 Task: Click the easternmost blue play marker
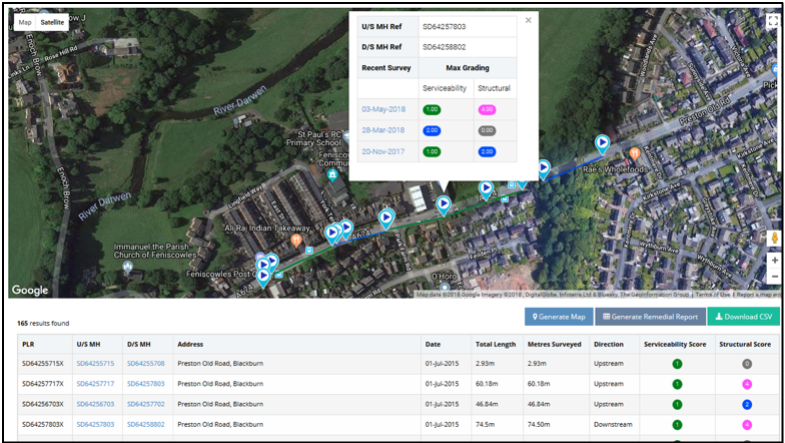(602, 143)
